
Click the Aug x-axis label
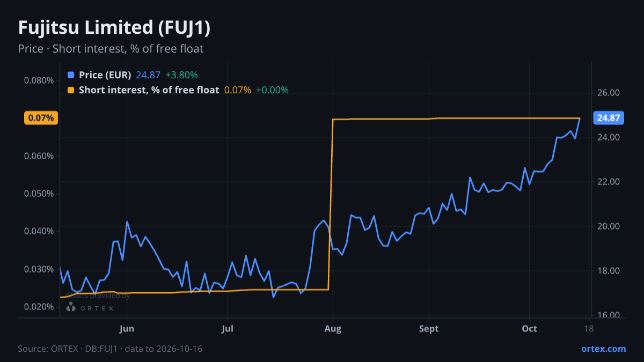pos(333,328)
